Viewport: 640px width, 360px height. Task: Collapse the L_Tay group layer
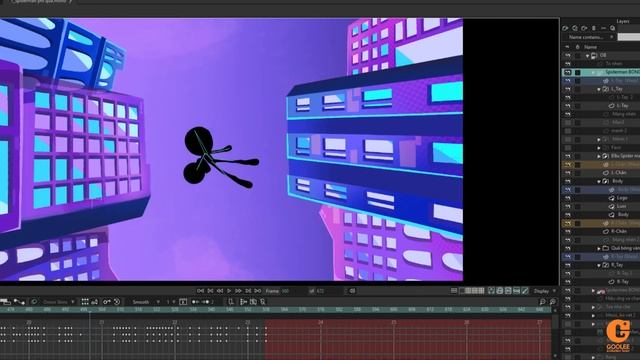pyautogui.click(x=599, y=89)
